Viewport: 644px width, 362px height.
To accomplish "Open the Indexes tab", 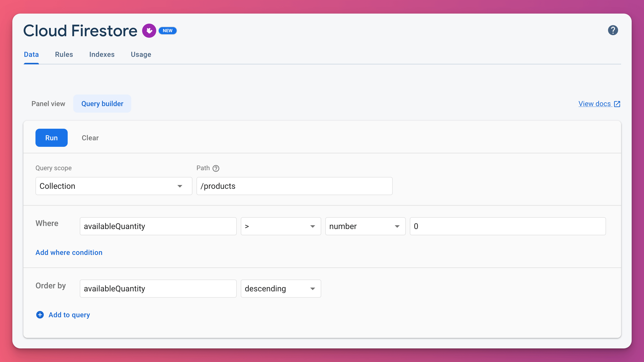I will point(102,55).
